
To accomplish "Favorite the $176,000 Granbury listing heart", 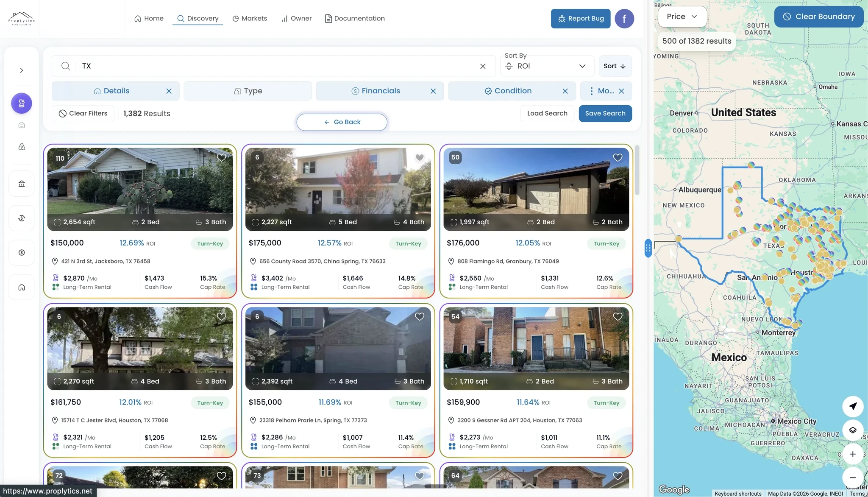I will (x=618, y=158).
